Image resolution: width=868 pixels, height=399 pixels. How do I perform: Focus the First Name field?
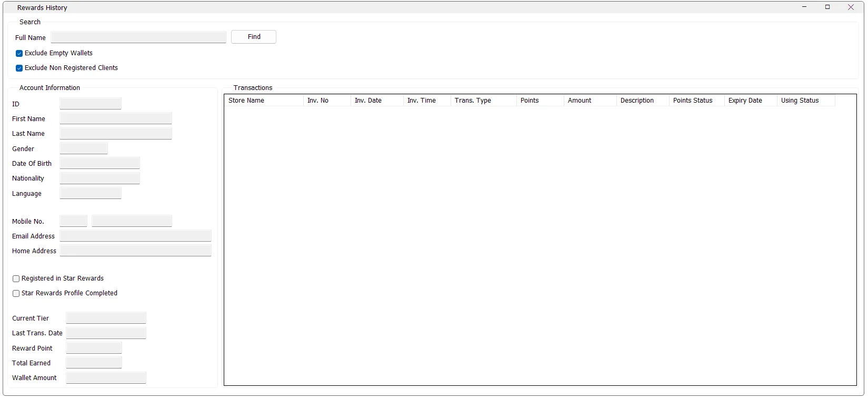[x=116, y=118]
